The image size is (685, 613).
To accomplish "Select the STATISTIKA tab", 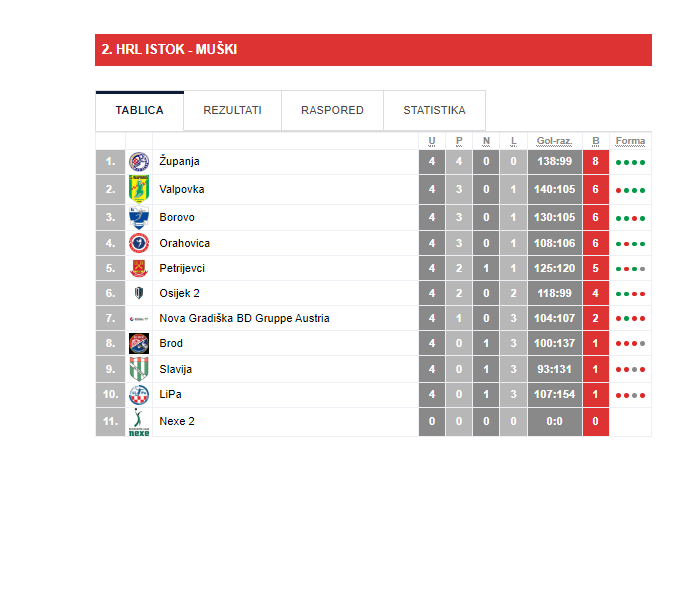I will coord(434,110).
